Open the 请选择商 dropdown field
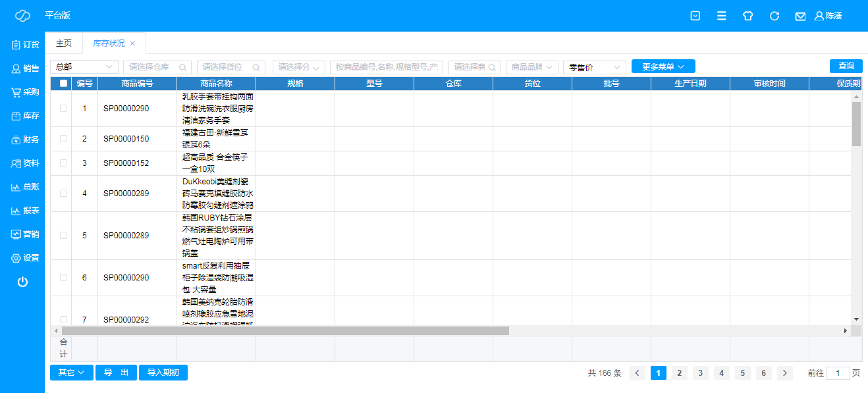The width and height of the screenshot is (868, 393). click(x=475, y=67)
